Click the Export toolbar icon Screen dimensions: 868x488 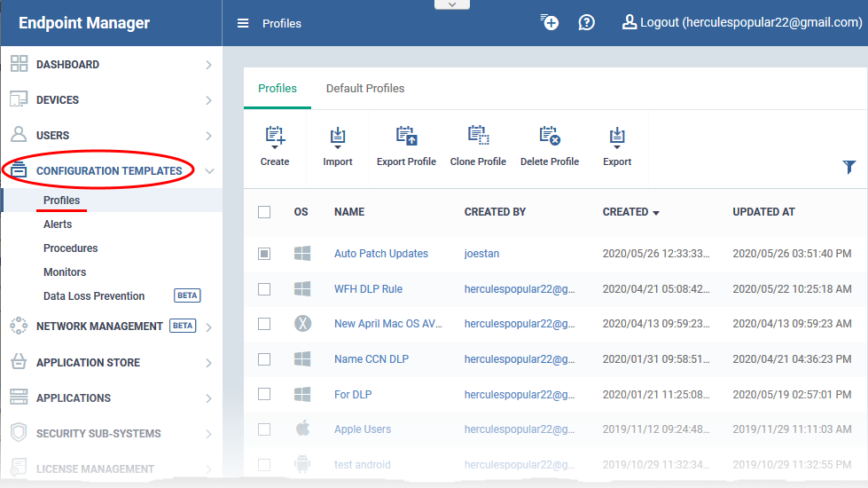click(617, 138)
